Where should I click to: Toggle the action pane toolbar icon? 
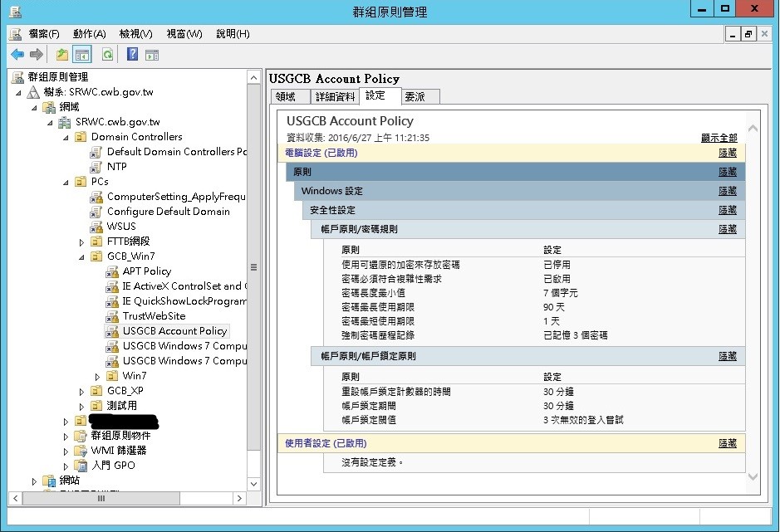coord(152,55)
